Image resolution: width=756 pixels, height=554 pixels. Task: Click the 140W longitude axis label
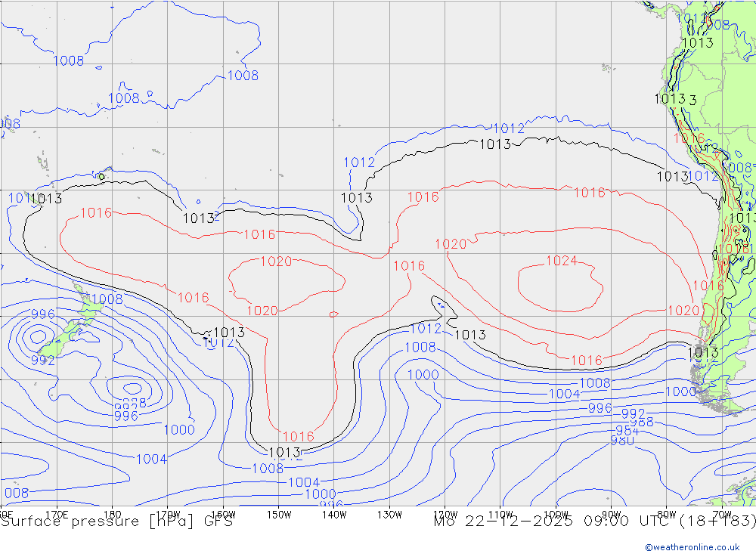click(x=334, y=515)
